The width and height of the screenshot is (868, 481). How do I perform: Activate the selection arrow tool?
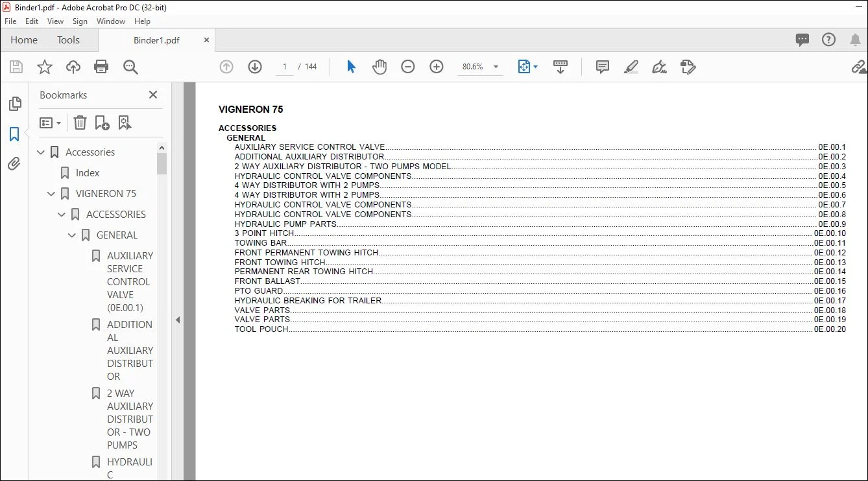tap(351, 67)
